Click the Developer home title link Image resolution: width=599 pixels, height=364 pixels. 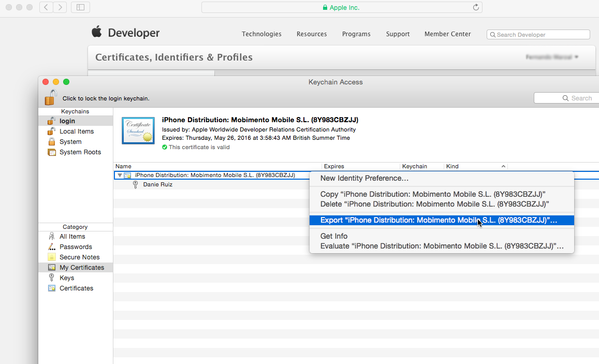tap(134, 33)
